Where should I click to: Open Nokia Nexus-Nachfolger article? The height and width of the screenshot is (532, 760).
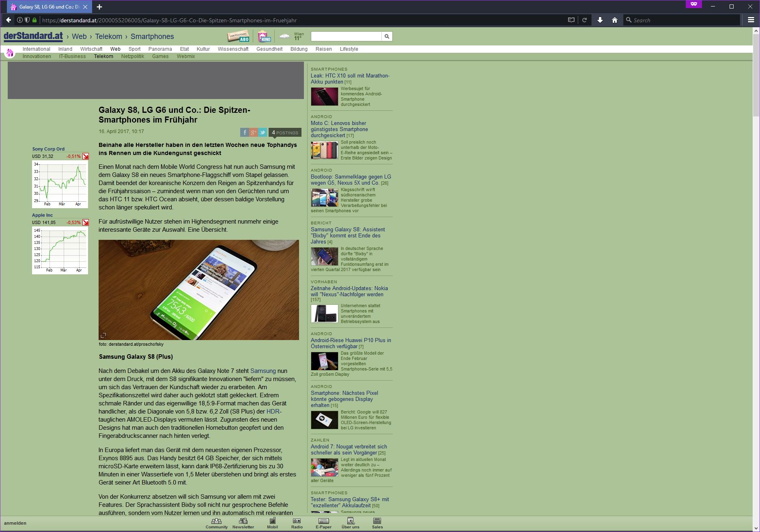(349, 291)
